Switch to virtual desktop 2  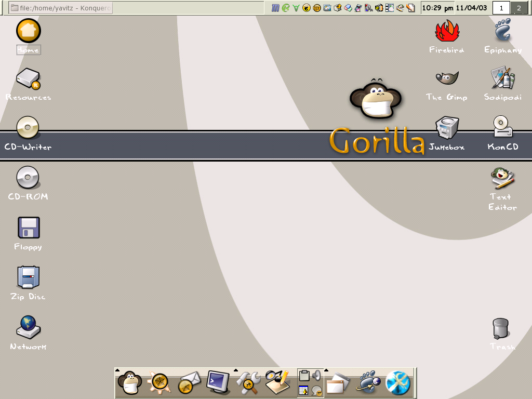(519, 8)
